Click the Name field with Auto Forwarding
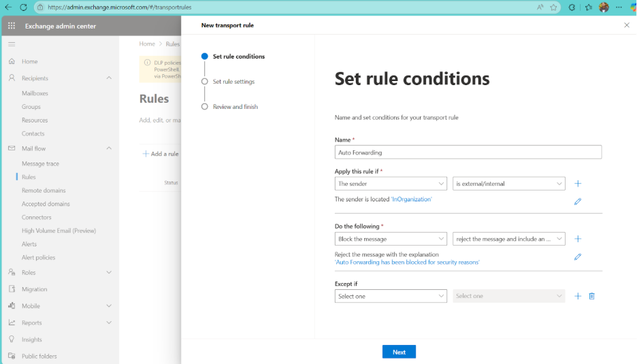 click(468, 152)
